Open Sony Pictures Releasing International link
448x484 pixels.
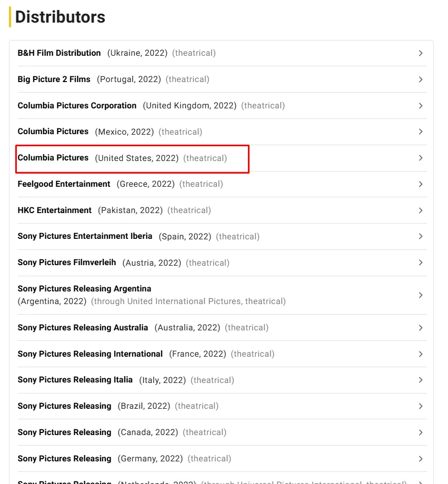click(90, 354)
